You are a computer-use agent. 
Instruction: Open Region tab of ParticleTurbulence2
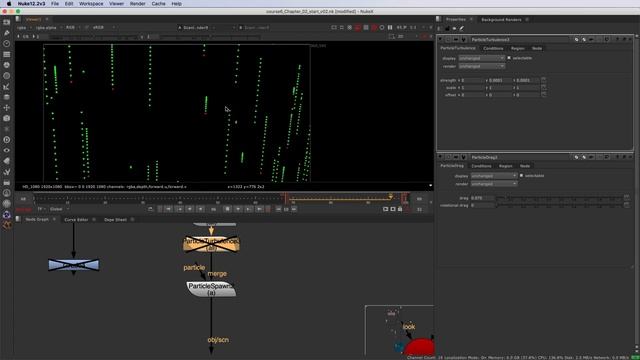518,48
